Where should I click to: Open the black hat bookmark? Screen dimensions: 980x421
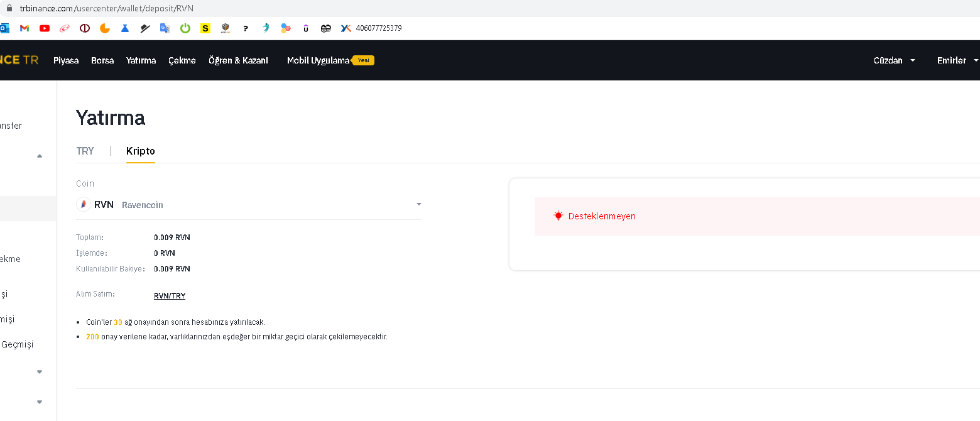pyautogui.click(x=145, y=28)
